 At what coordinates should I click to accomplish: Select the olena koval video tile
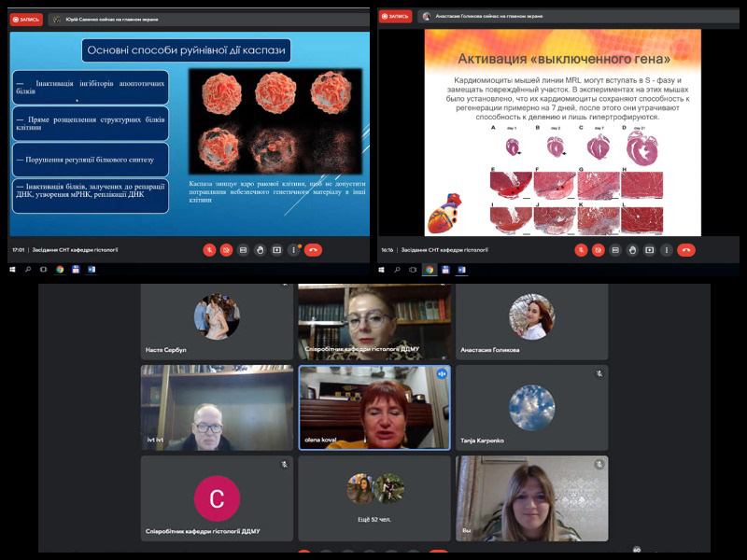coord(373,408)
